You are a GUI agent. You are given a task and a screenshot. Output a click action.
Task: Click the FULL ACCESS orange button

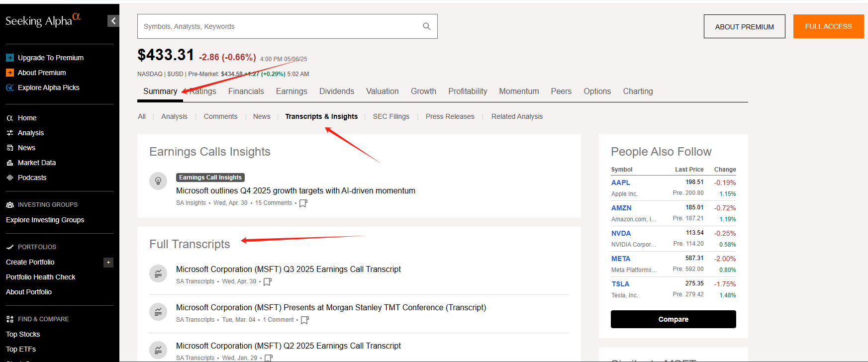tap(829, 26)
